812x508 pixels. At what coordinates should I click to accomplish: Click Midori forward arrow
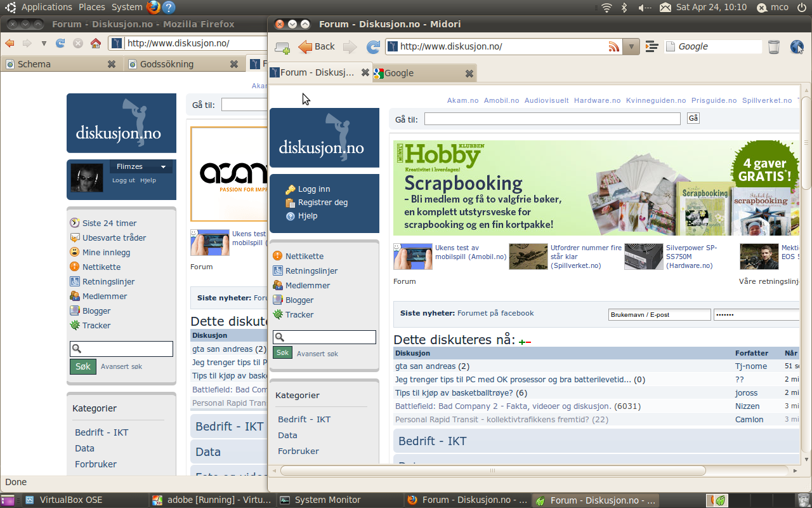tap(350, 46)
